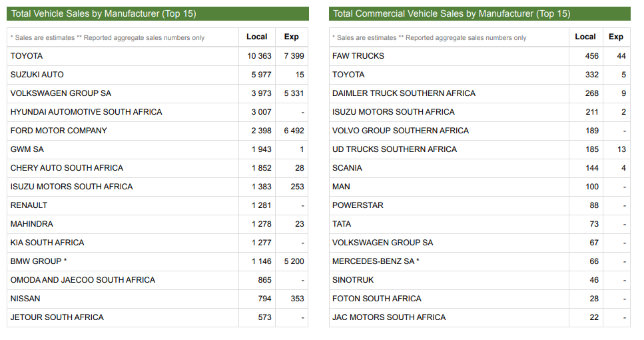Click Volkswagen export value 5 331
The image size is (644, 340).
point(294,93)
